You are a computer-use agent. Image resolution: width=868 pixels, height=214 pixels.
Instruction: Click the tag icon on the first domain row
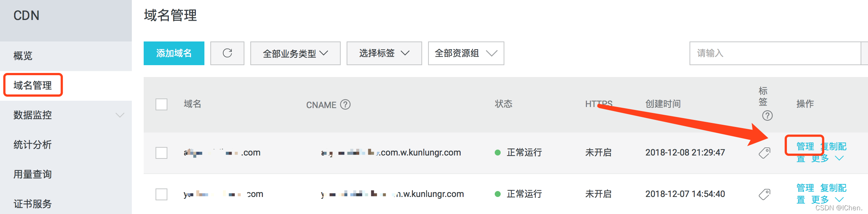tap(764, 152)
